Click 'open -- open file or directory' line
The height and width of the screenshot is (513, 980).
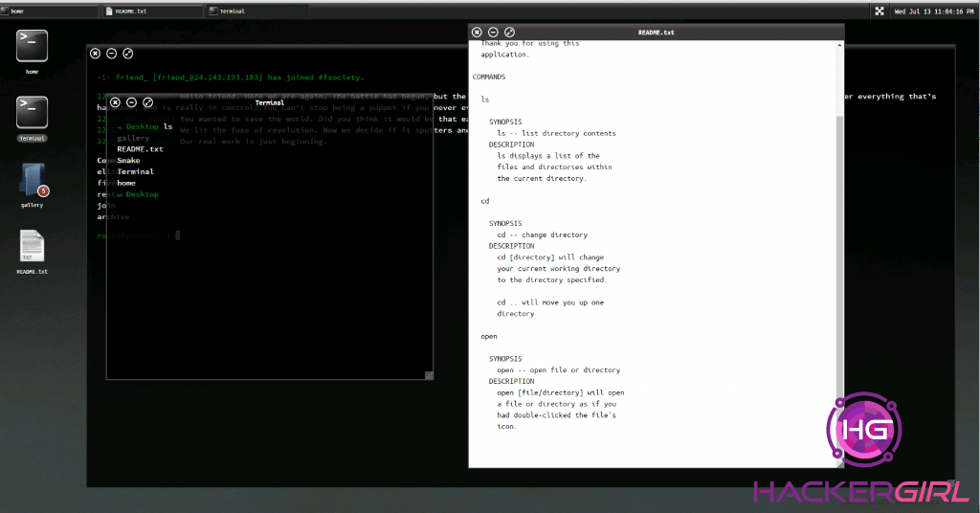[x=558, y=369]
